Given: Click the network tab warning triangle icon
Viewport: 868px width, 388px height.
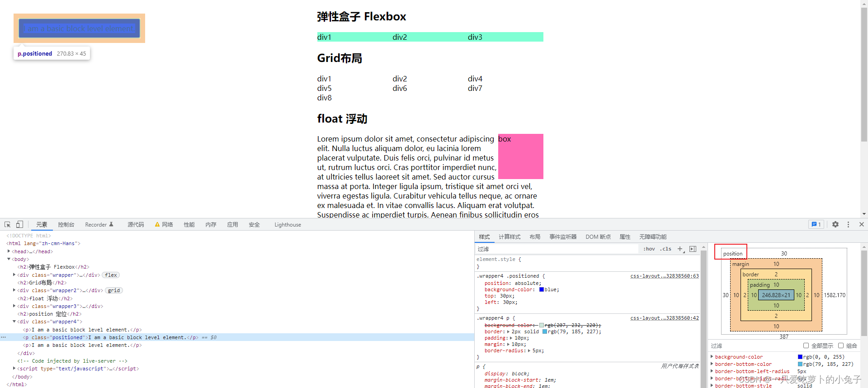Looking at the screenshot, I should pyautogui.click(x=157, y=224).
